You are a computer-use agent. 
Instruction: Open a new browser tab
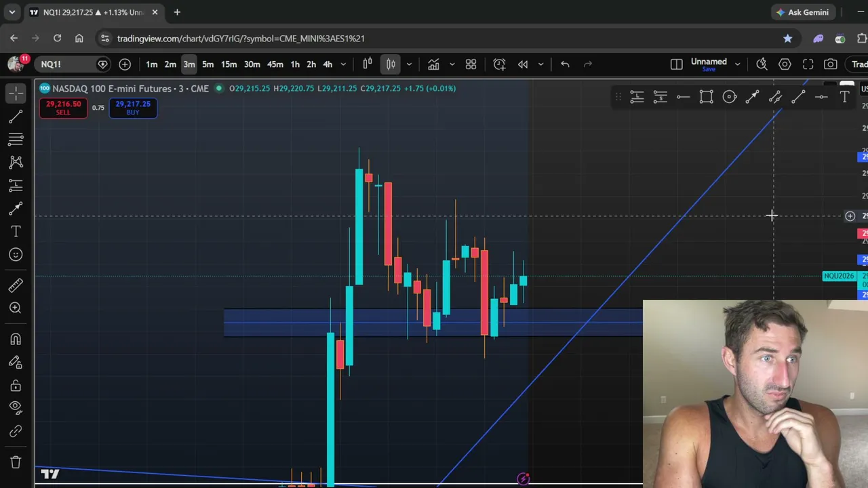click(177, 12)
